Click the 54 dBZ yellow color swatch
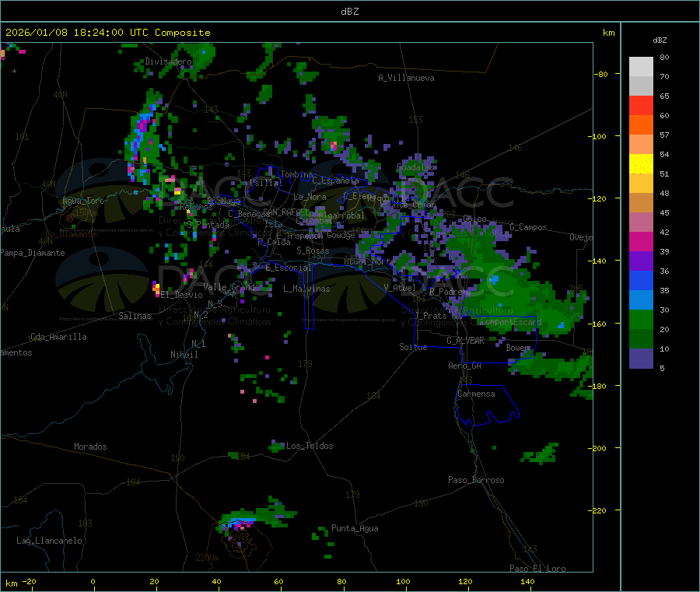 click(x=641, y=164)
